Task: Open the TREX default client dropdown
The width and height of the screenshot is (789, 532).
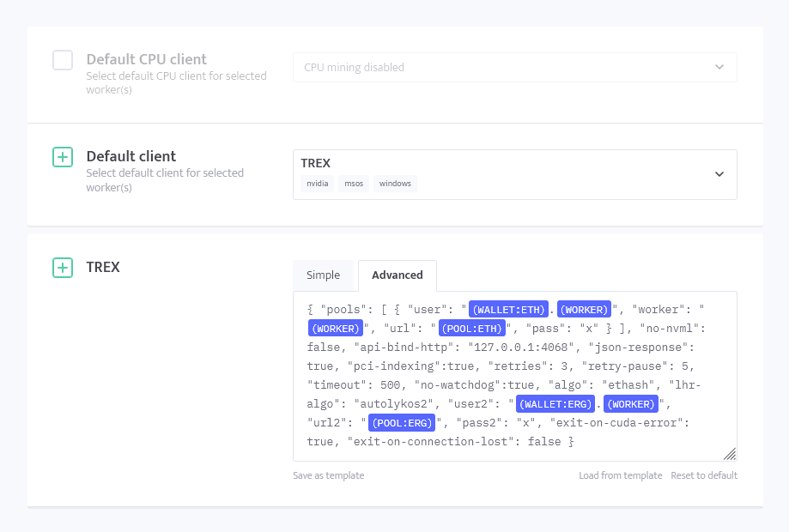Action: (515, 174)
